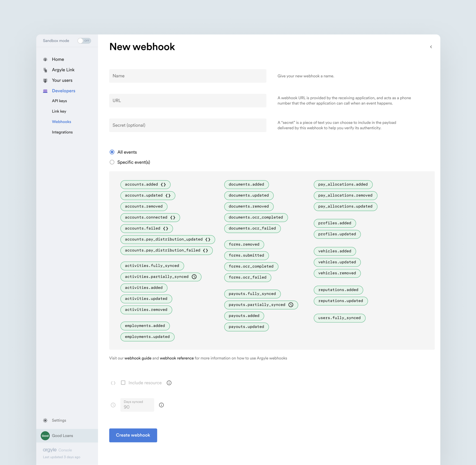Click the Your users sidebar icon
The height and width of the screenshot is (465, 476).
coord(45,80)
